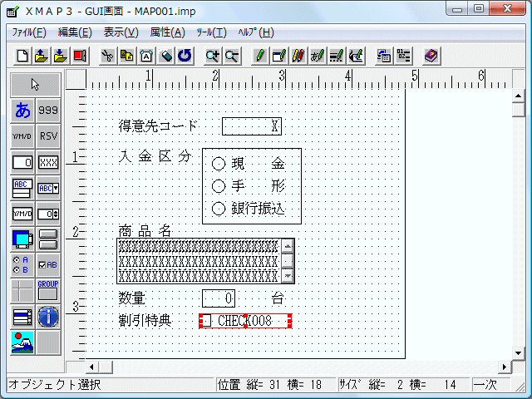
Task: Select the push button tool in palette
Action: click(x=48, y=239)
